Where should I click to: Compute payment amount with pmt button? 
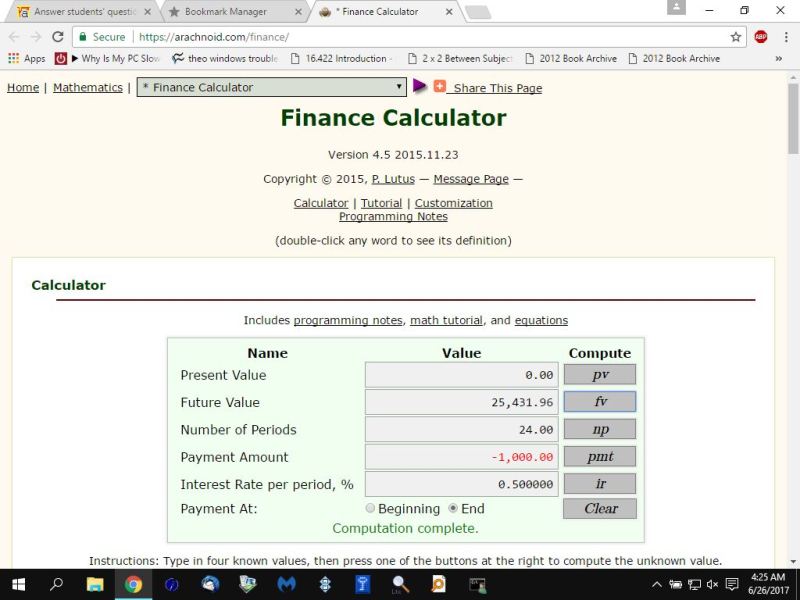(599, 456)
